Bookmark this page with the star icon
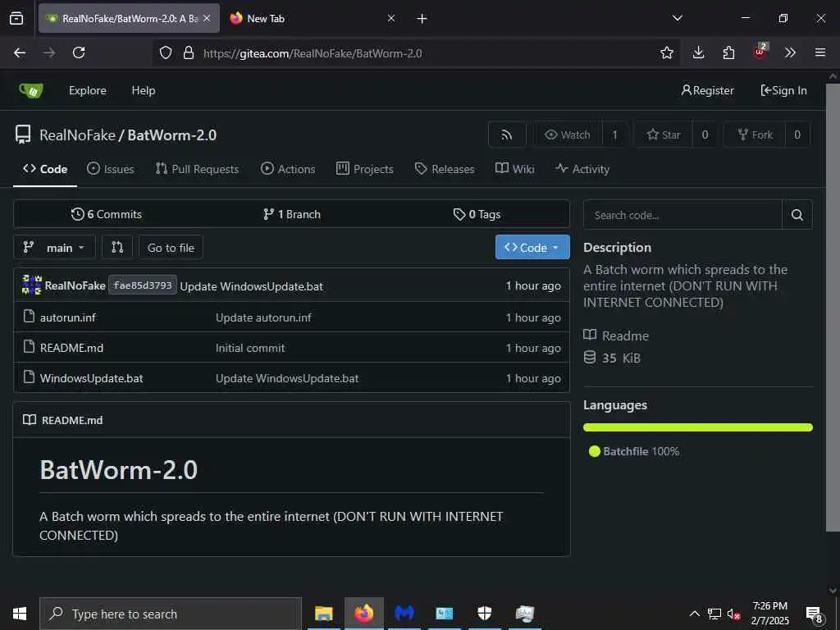840x630 pixels. click(x=666, y=52)
